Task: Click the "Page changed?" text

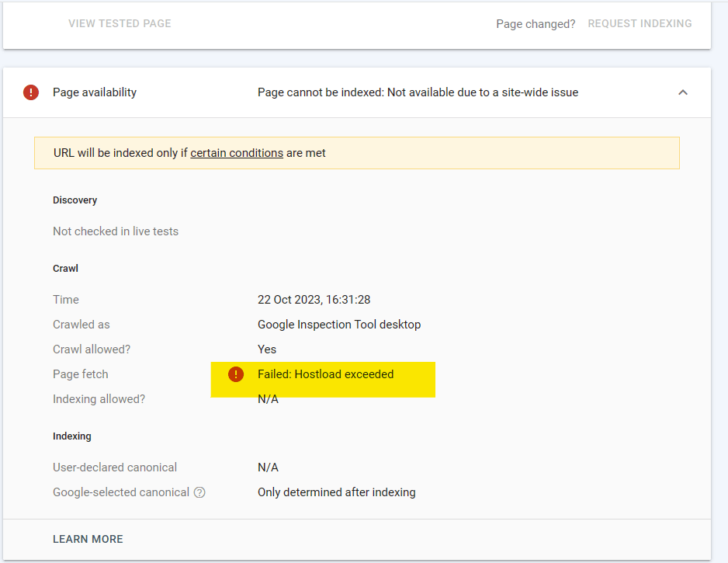Action: click(x=536, y=23)
